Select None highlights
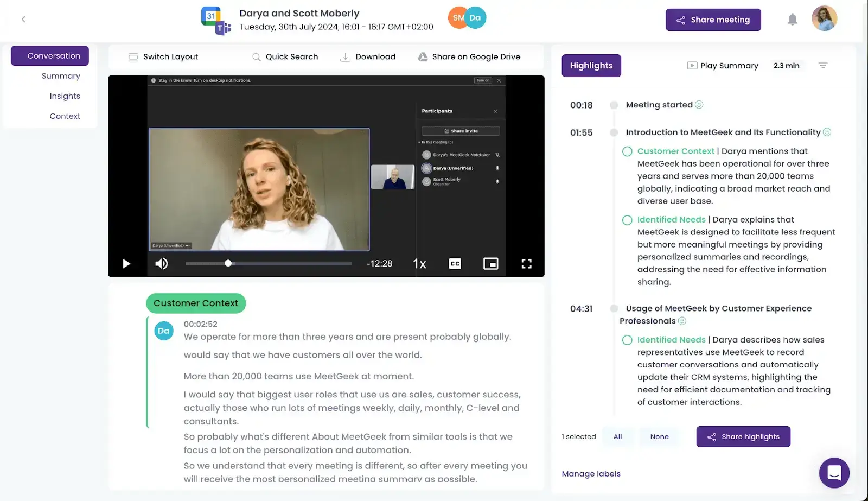Viewport: 868px width, 501px height. (660, 437)
